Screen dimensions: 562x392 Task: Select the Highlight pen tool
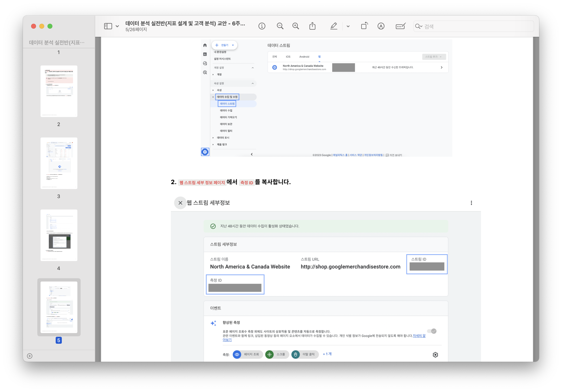click(334, 26)
